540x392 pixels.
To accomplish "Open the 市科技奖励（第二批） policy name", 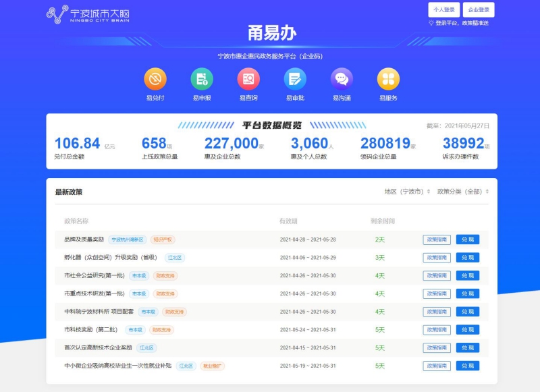I will 91,329.
